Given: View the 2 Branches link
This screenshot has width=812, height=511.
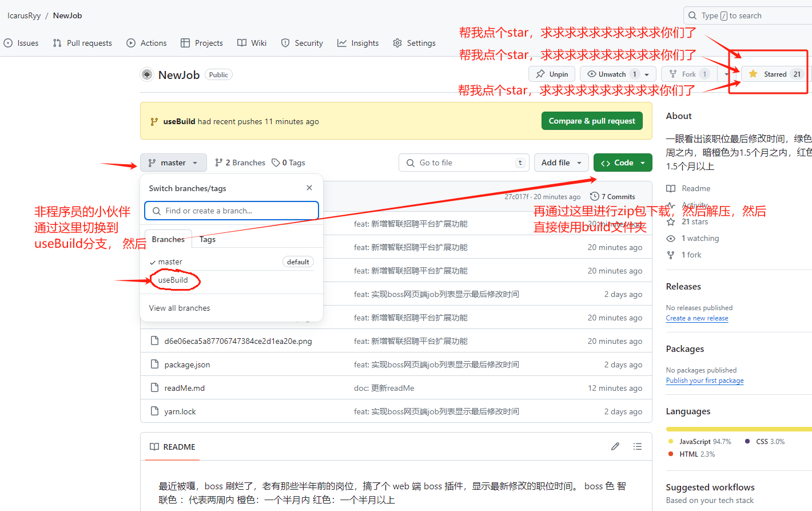Looking at the screenshot, I should 240,163.
